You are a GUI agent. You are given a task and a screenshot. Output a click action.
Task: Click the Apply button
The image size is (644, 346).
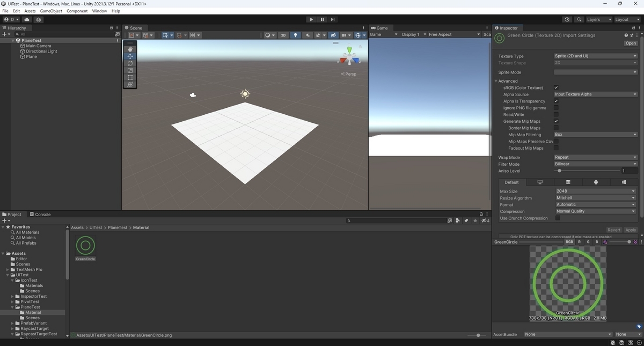tap(631, 230)
